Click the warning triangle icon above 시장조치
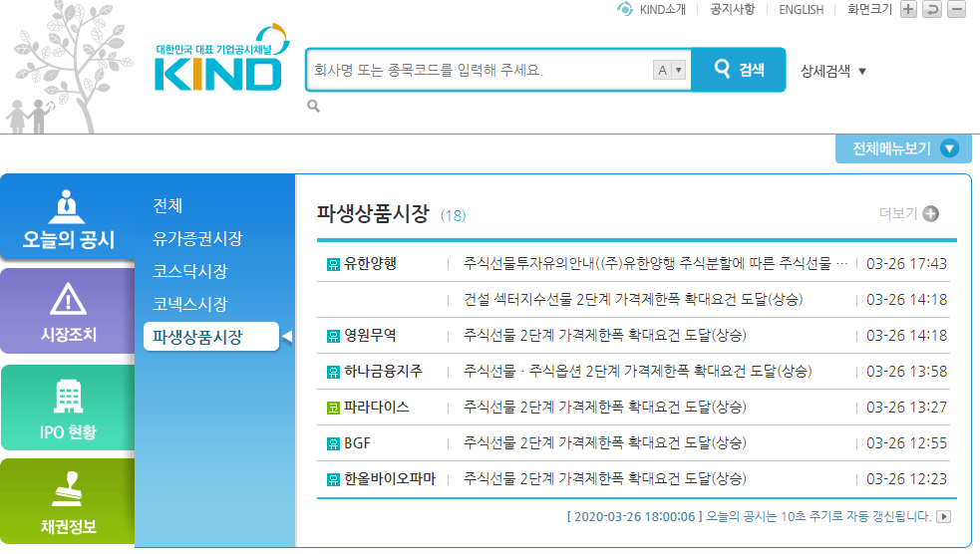Viewport: 980px width, 554px height. [68, 299]
